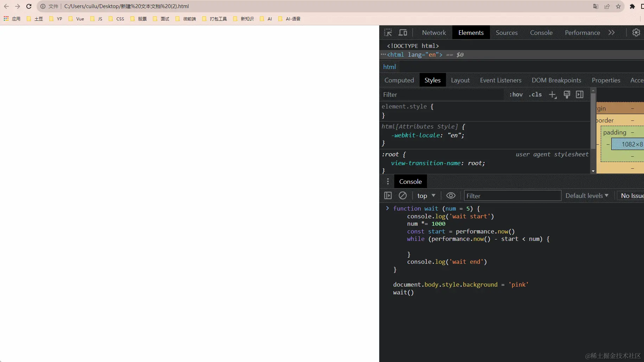Open AI bookmarks folder

(266, 19)
